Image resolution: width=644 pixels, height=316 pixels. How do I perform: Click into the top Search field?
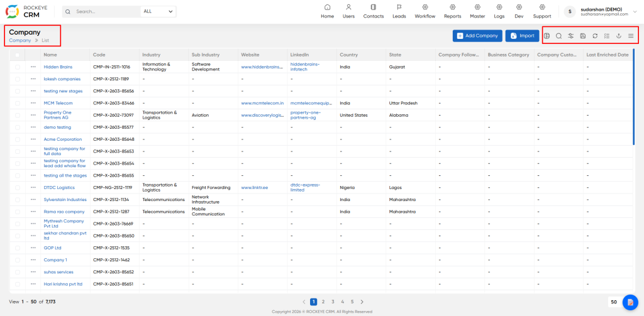tap(106, 11)
